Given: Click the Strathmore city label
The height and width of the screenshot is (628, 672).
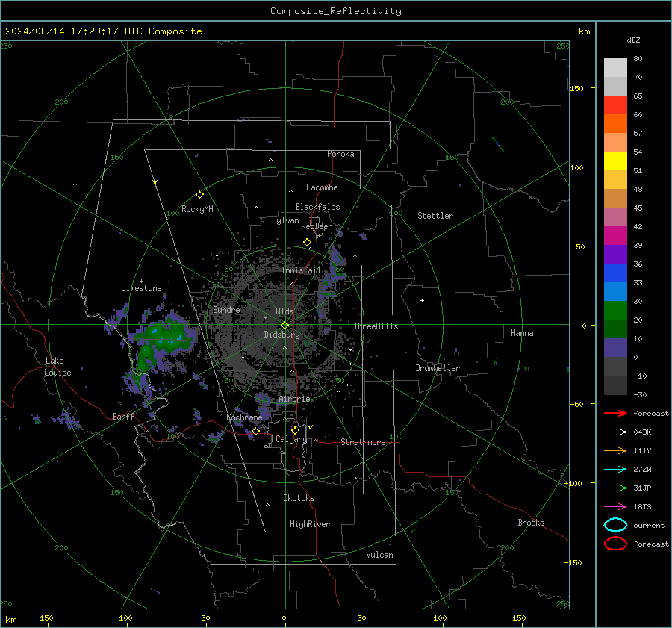Looking at the screenshot, I should [x=363, y=442].
